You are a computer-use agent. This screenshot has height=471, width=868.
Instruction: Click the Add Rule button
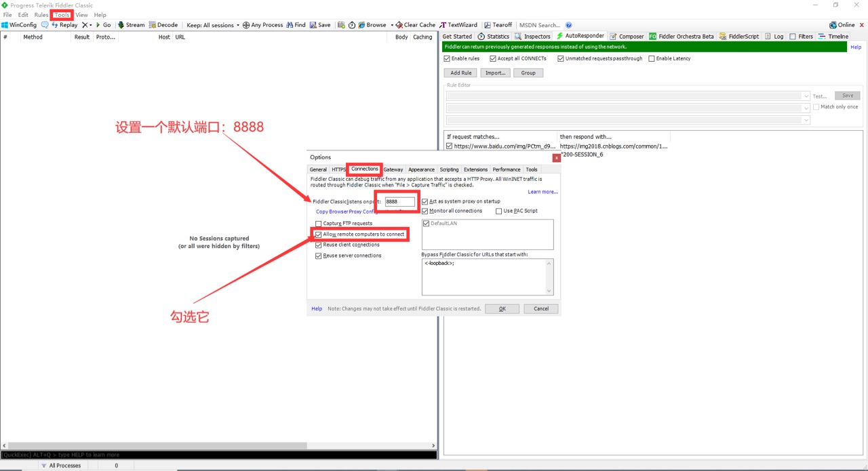point(461,73)
